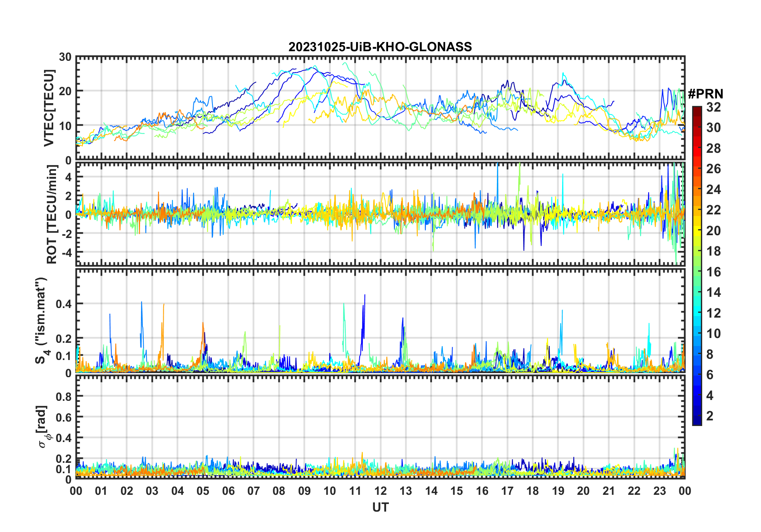The height and width of the screenshot is (532, 761).
Task: Click the yellow region near PRN 20
Action: (x=697, y=230)
